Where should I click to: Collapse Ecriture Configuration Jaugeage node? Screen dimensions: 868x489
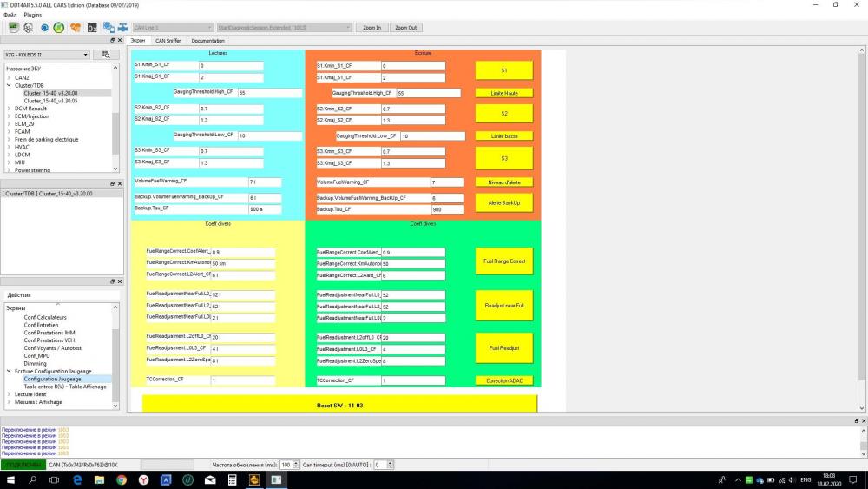click(9, 371)
